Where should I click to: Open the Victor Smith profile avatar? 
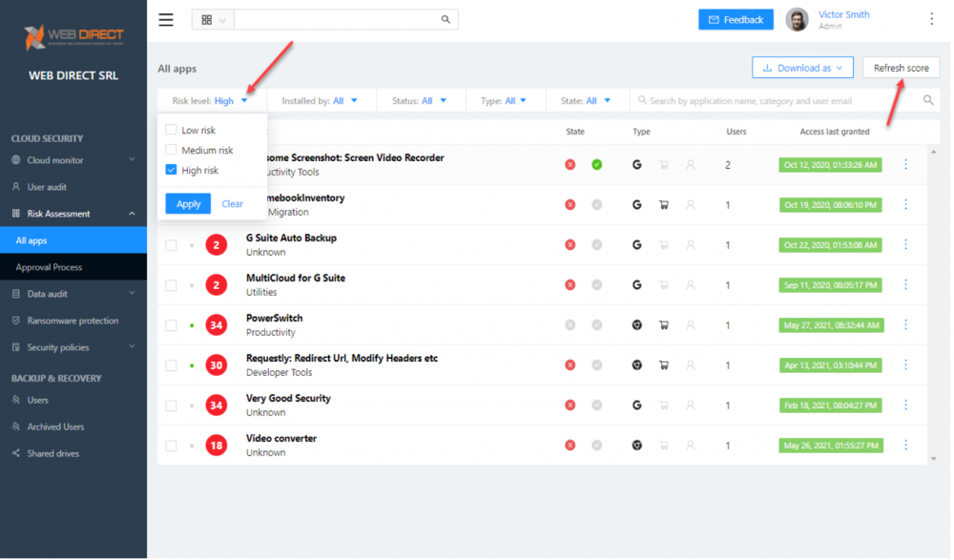pos(798,19)
